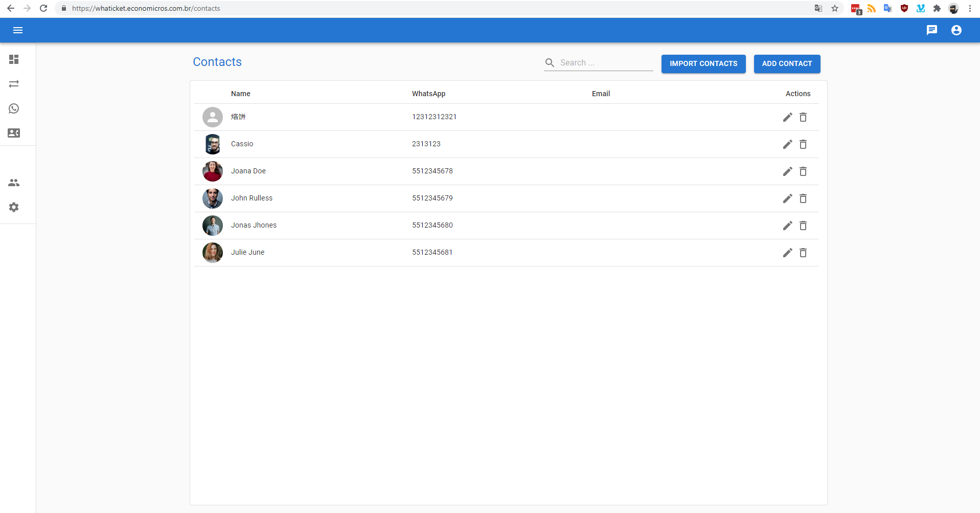Open the notifications chat icon in header
The height and width of the screenshot is (513, 980).
point(931,30)
